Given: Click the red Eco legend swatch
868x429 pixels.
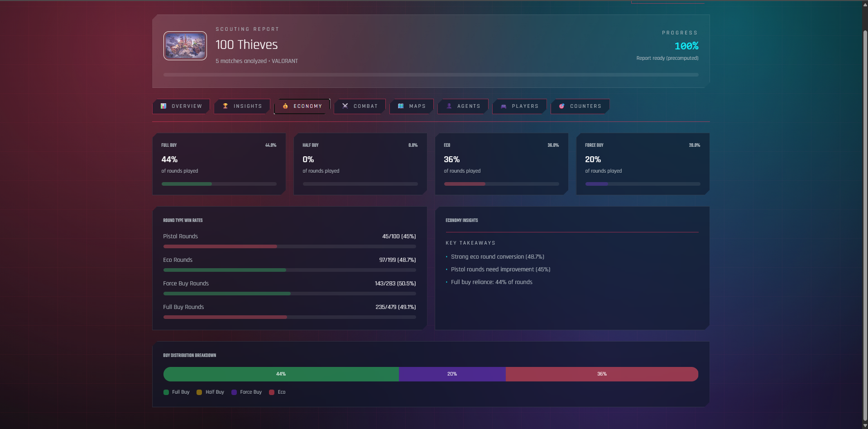Looking at the screenshot, I should [272, 392].
